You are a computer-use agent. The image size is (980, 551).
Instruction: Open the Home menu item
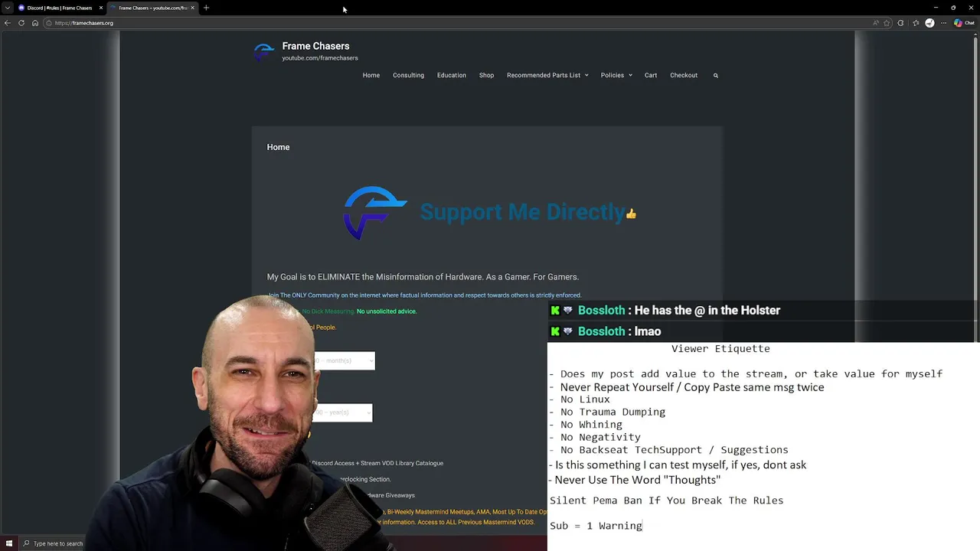(371, 75)
